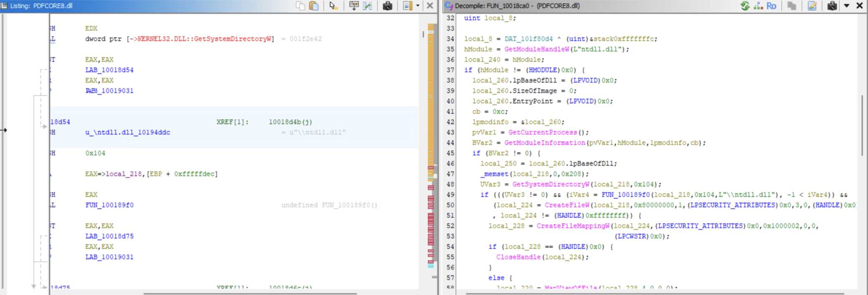The width and height of the screenshot is (868, 295).
Task: Click u_\ntdll.dll_10194ddc operand in Listing
Action: (x=128, y=132)
